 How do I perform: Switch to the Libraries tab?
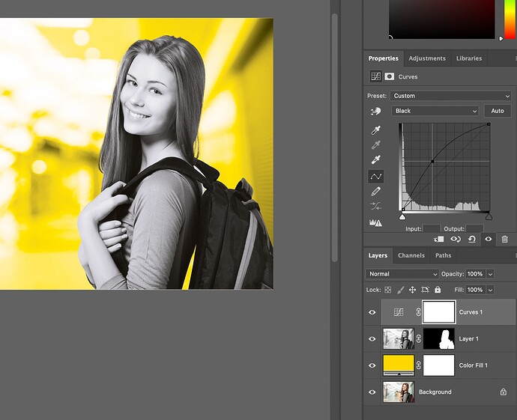469,58
